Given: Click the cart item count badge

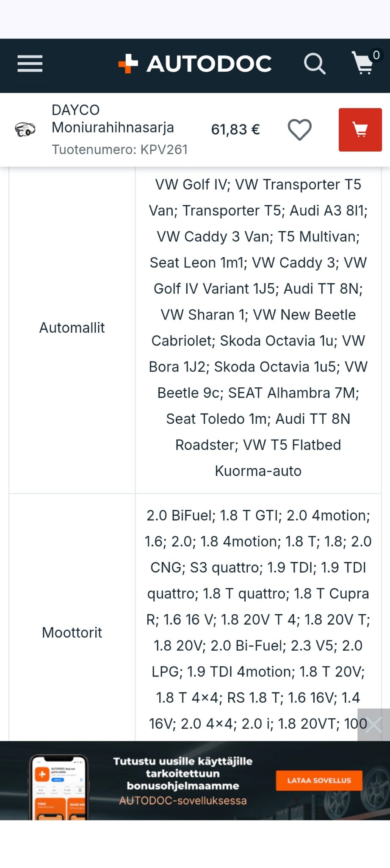Looking at the screenshot, I should click(x=376, y=55).
